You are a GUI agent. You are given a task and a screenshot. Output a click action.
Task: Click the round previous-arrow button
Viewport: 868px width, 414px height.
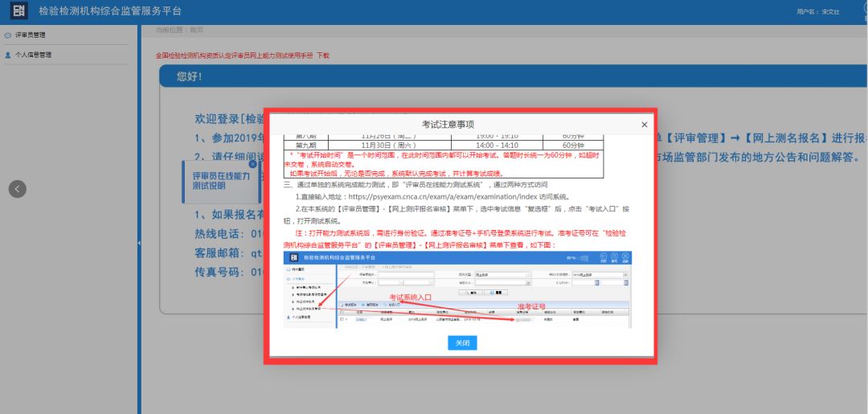coord(17,189)
